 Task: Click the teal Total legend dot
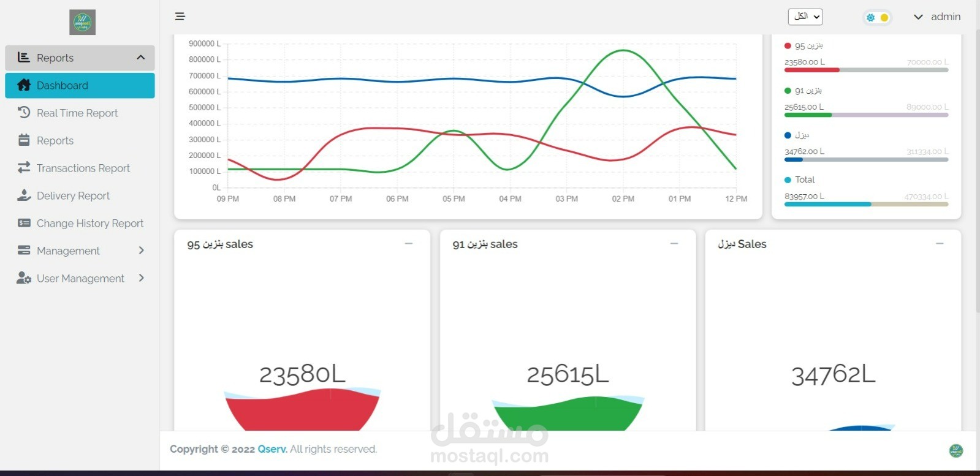click(x=788, y=179)
